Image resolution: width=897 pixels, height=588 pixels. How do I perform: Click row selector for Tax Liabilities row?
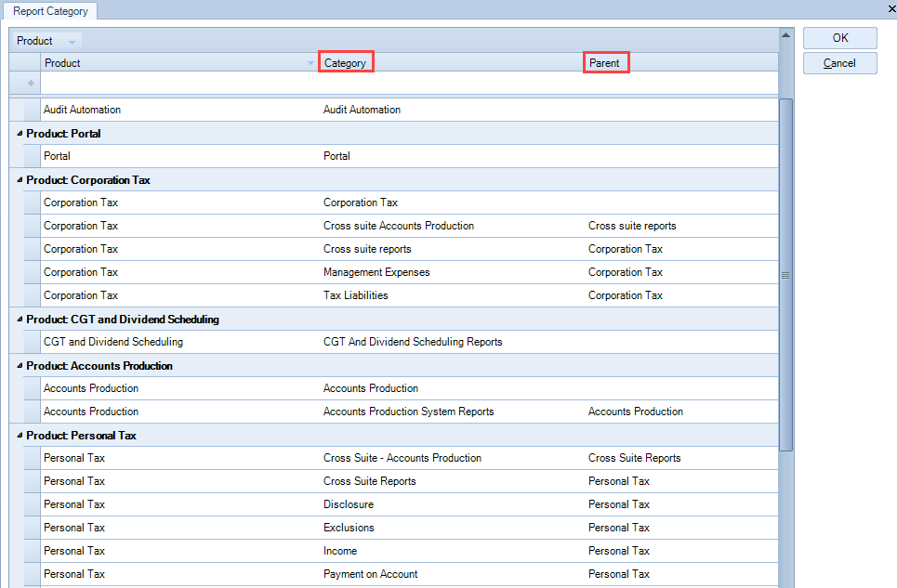32,295
